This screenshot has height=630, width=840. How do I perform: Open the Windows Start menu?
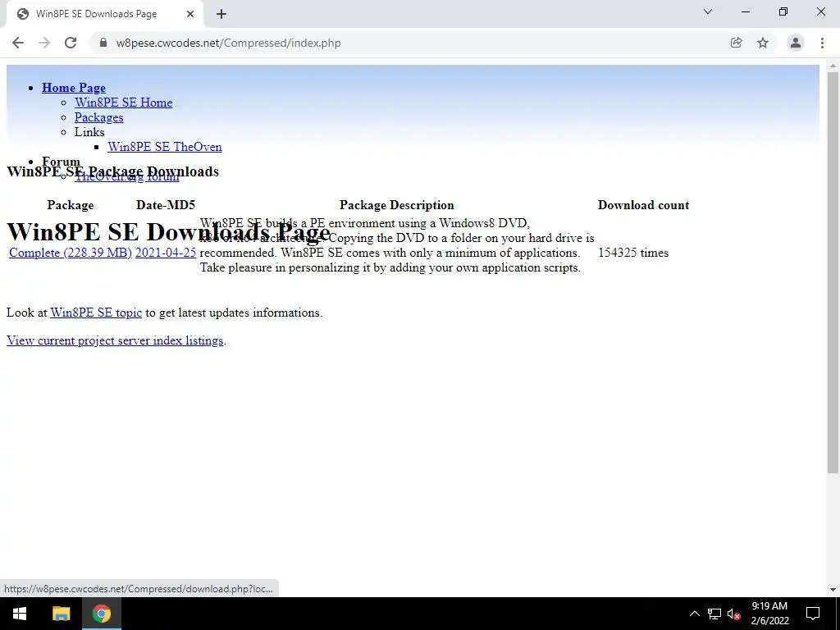(x=20, y=614)
